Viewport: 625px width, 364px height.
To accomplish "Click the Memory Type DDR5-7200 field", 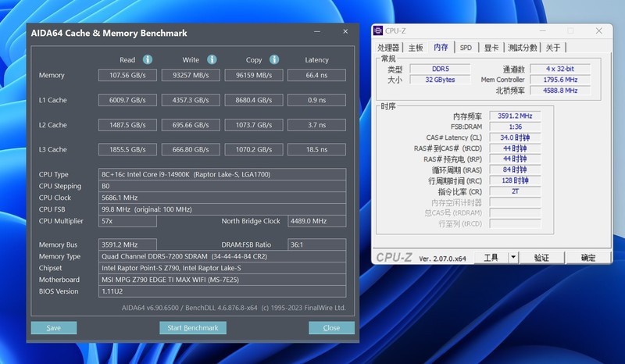I will coord(222,256).
